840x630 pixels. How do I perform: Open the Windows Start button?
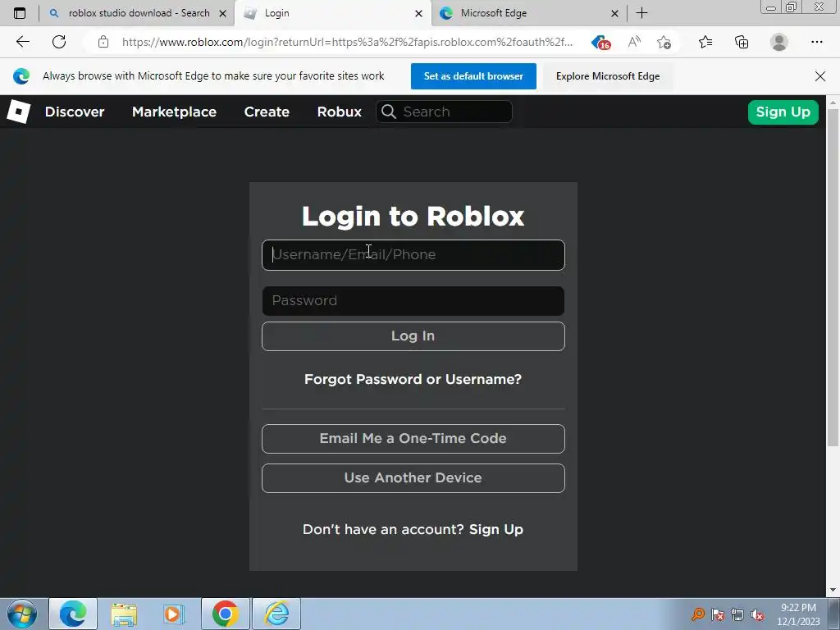[x=22, y=614]
